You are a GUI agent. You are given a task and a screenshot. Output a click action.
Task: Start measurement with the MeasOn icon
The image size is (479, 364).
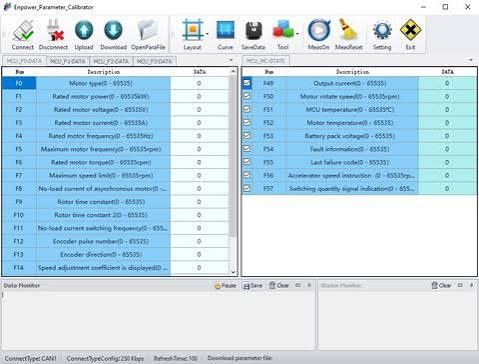tap(318, 35)
